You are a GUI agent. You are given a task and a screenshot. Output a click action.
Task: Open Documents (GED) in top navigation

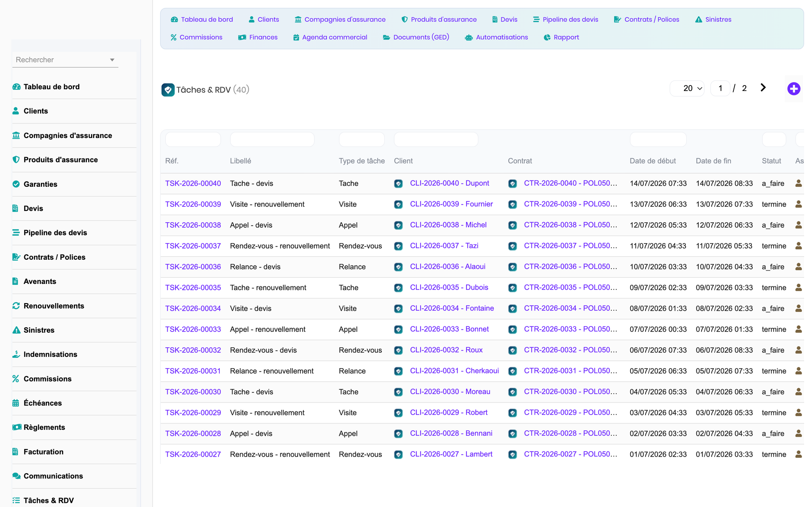(416, 38)
